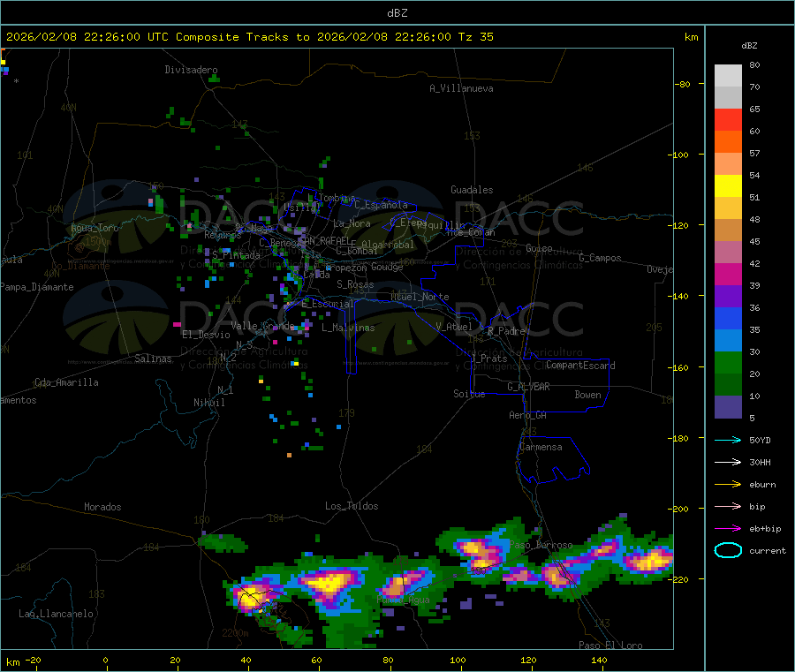The height and width of the screenshot is (672, 795).
Task: Click the dark green 10-20 dBZ swatch
Action: point(728,385)
